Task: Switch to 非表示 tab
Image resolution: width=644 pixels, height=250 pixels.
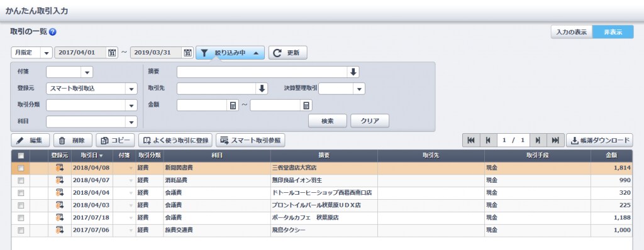Action: (x=613, y=32)
